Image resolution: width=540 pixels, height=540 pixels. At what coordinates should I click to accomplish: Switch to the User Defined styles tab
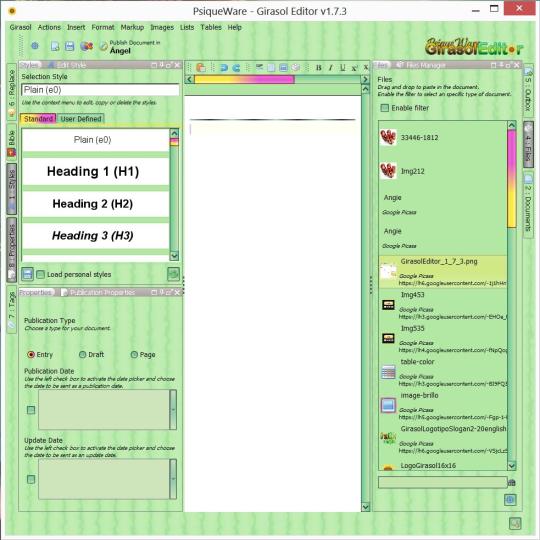(81, 118)
